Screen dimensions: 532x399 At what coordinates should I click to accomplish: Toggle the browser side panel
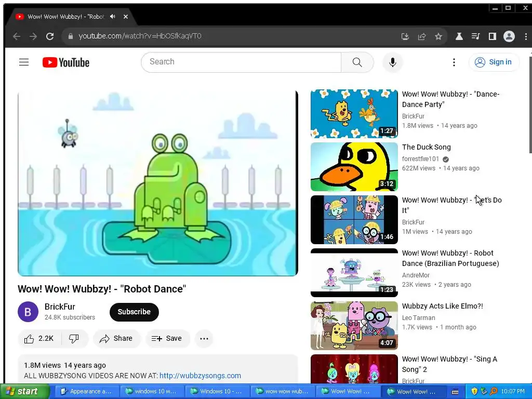[493, 36]
